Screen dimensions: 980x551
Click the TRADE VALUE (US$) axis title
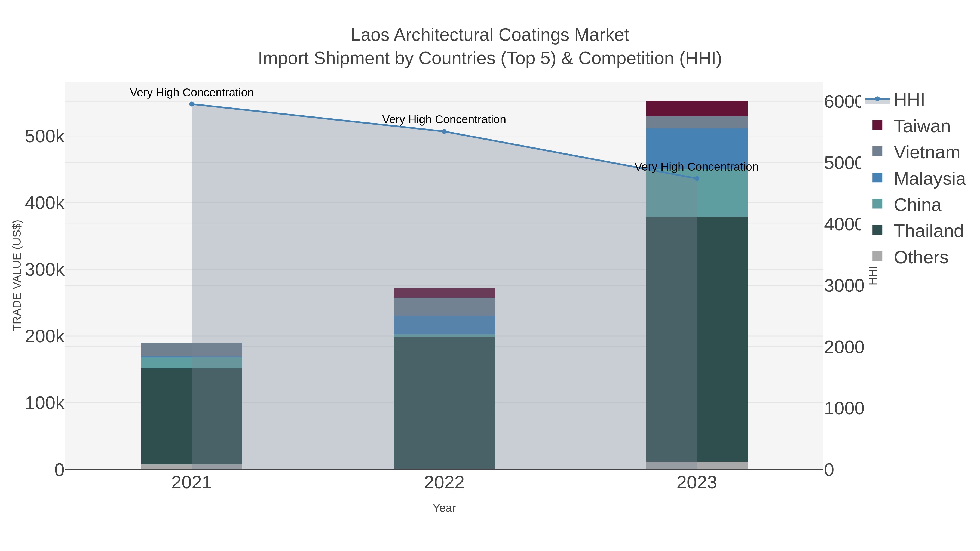coord(17,275)
